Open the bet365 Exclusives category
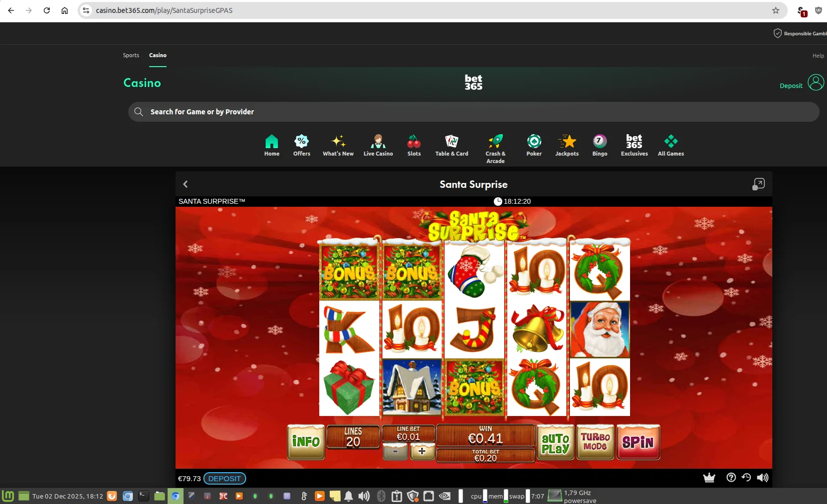 click(634, 145)
